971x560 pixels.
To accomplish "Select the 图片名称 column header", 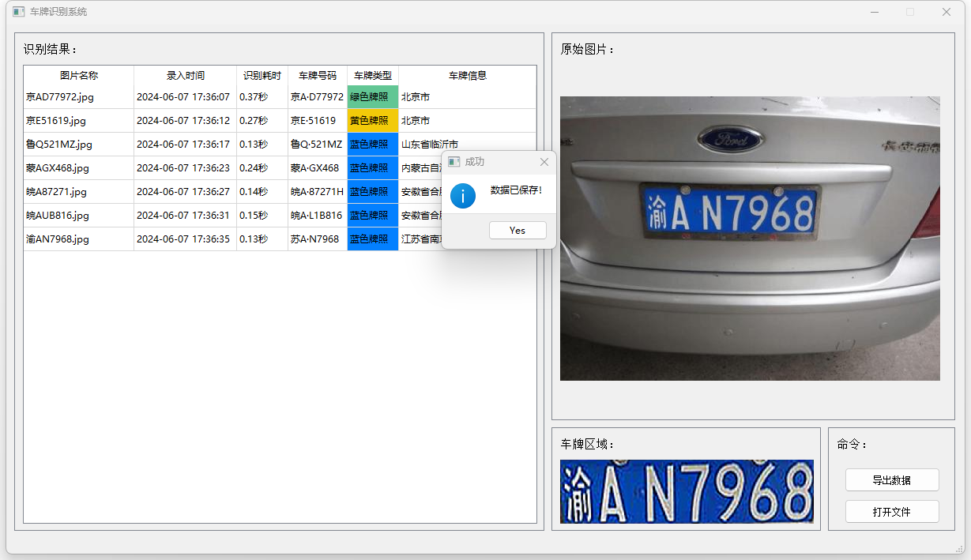I will [79, 76].
